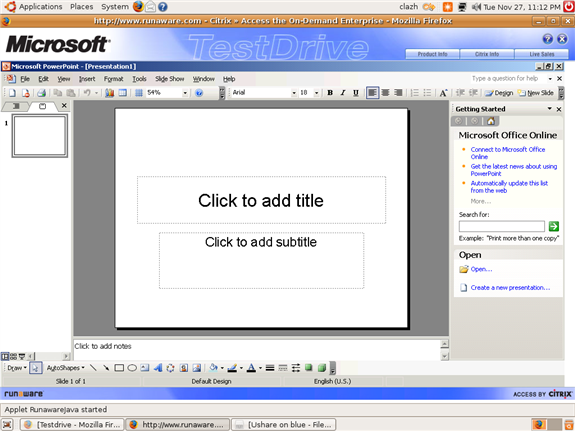The height and width of the screenshot is (431, 575).
Task: Open PowerPoint Help via blue question icon
Action: (199, 93)
